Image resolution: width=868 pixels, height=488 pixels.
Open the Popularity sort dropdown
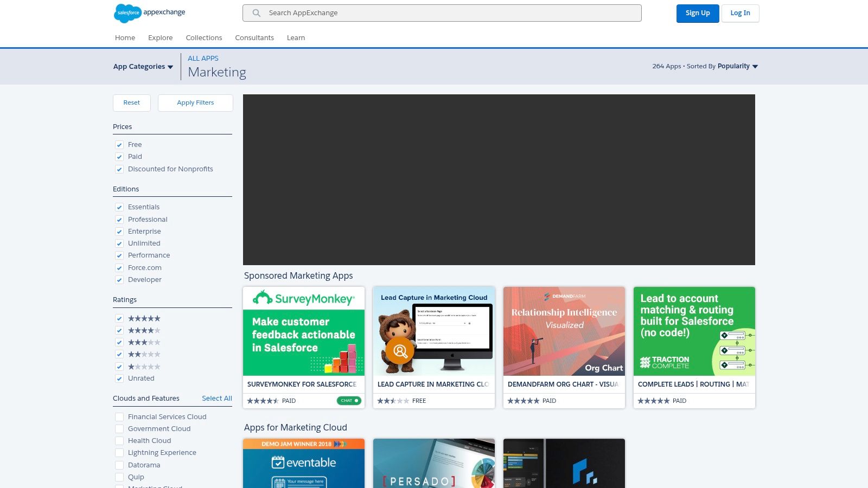[737, 66]
